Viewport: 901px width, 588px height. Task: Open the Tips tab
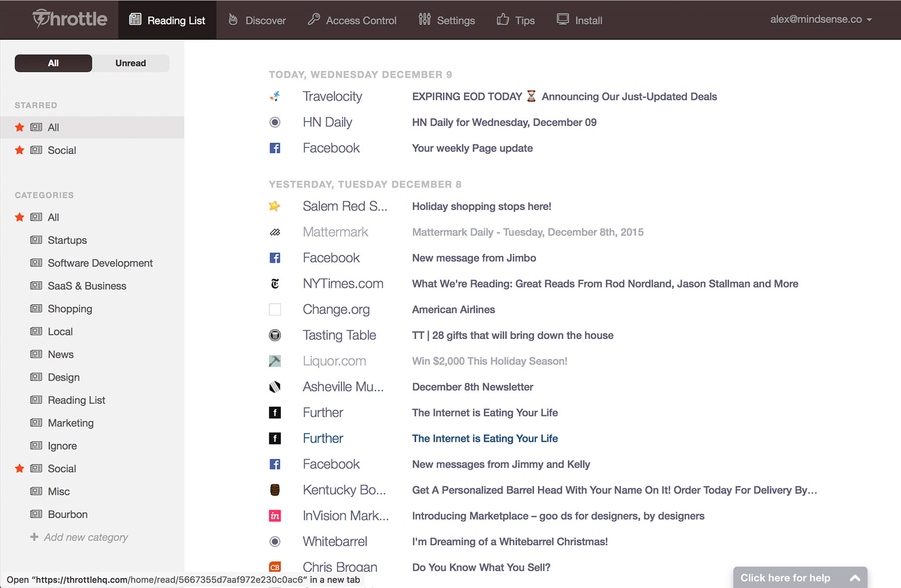[516, 20]
